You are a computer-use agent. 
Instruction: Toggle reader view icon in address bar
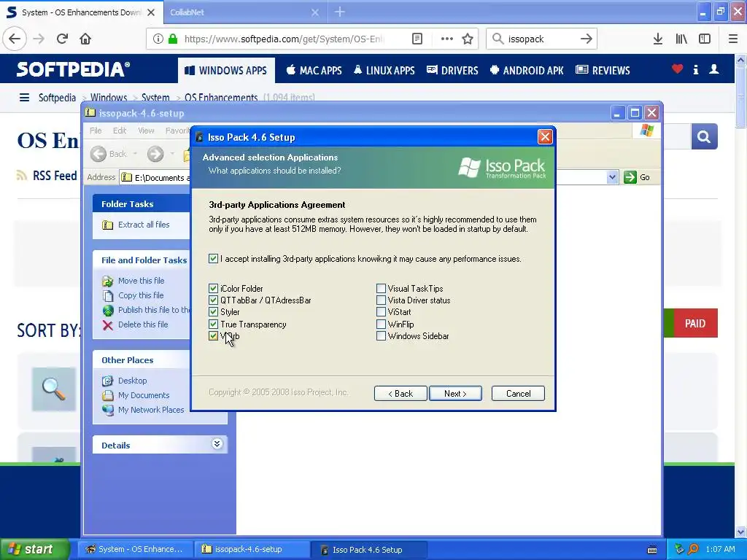[417, 39]
